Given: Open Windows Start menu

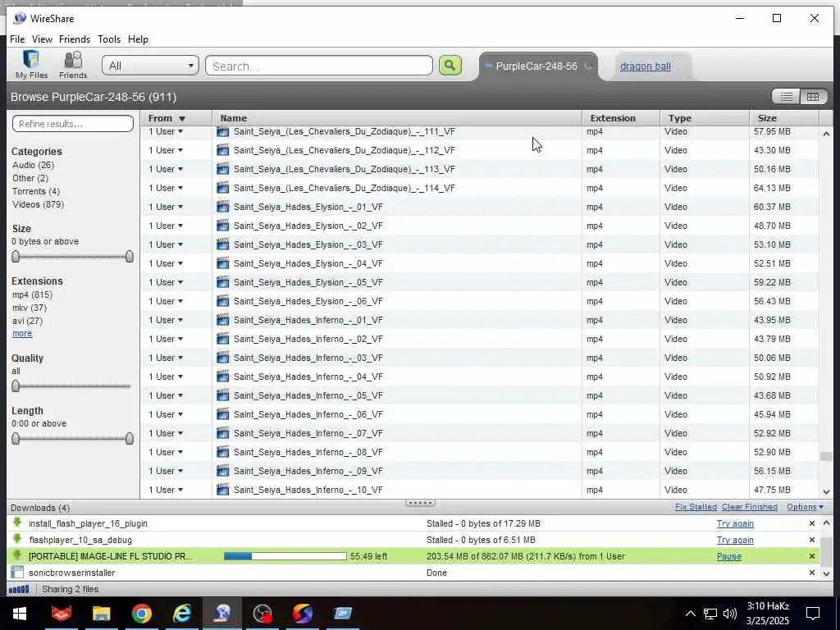Looking at the screenshot, I should (20, 614).
